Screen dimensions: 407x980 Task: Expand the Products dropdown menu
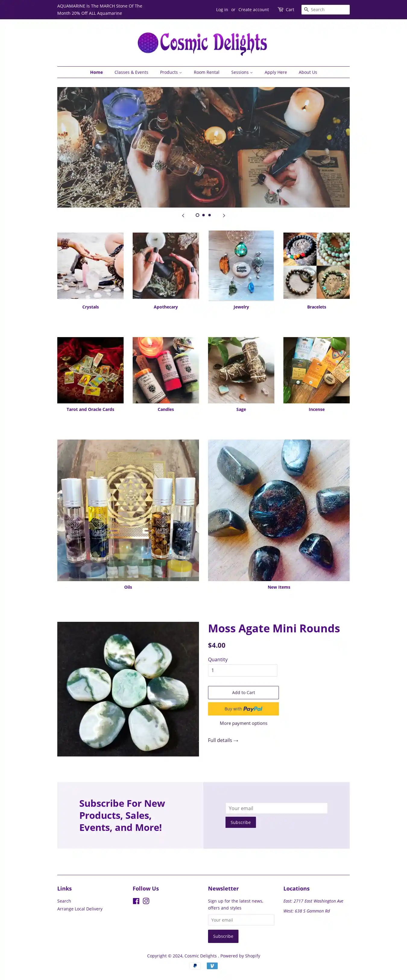[171, 72]
